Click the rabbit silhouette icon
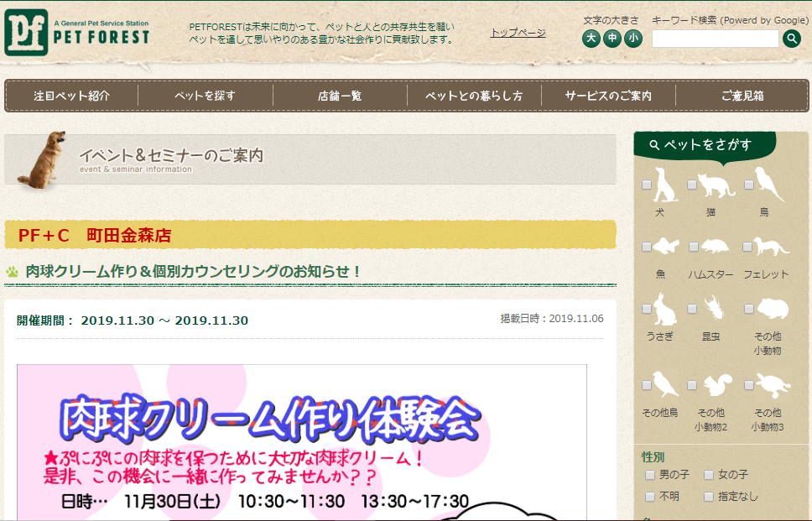The height and width of the screenshot is (521, 812). [x=665, y=309]
